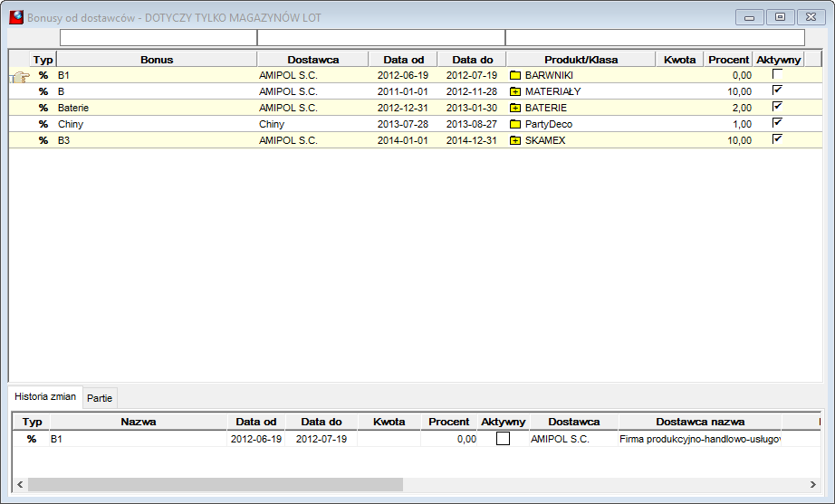Expand the BATERIE folder icon
This screenshot has width=835, height=504.
pos(515,108)
